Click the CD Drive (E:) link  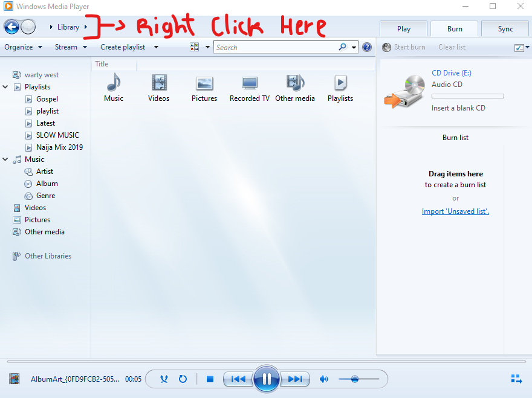[x=451, y=73]
